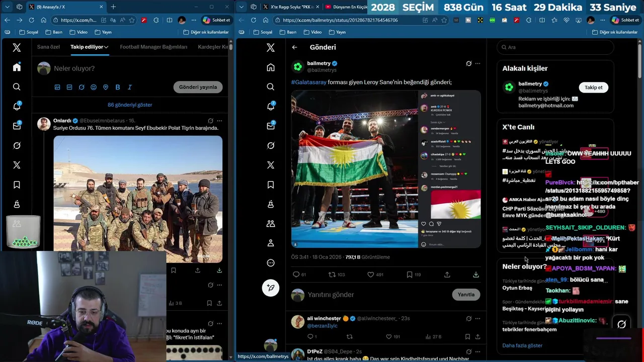Viewport: 644px width, 362px height.
Task: Open Profile icon in right X window sidebar
Action: (x=271, y=243)
